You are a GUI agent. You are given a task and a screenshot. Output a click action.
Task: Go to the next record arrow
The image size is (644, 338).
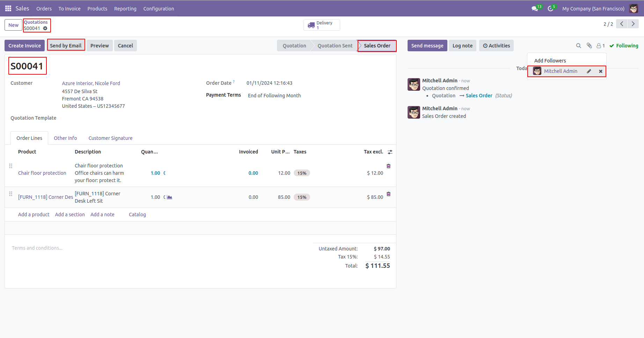(633, 24)
